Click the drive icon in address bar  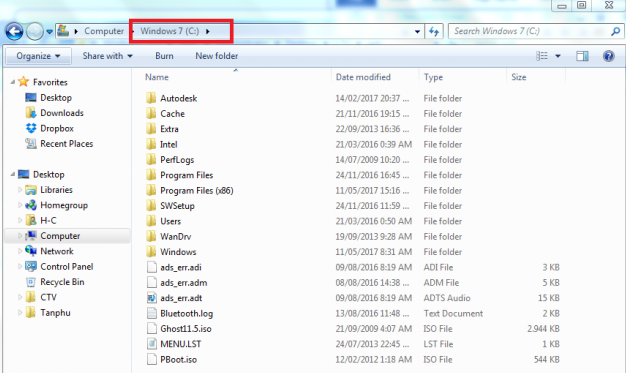click(63, 31)
